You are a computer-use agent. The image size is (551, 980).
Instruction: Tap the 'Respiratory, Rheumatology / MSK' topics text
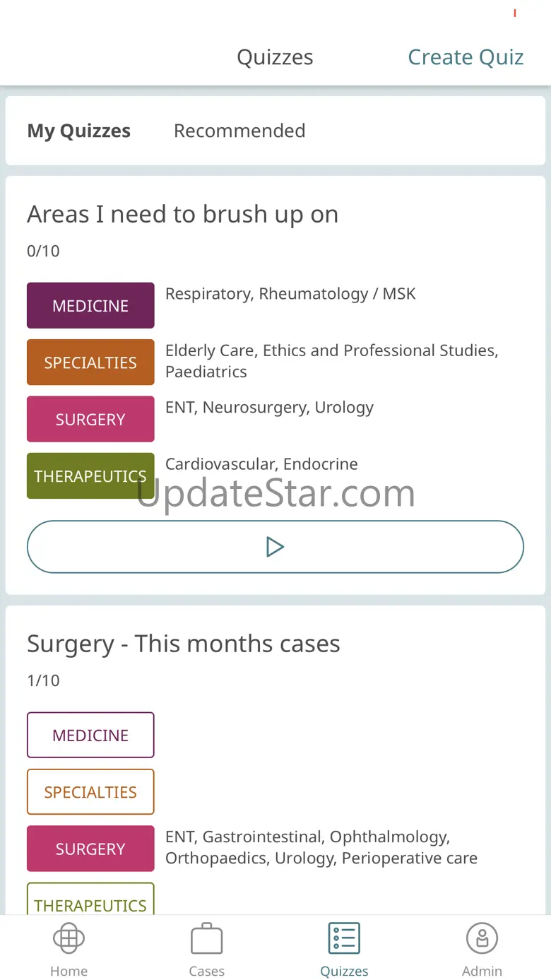(x=290, y=294)
